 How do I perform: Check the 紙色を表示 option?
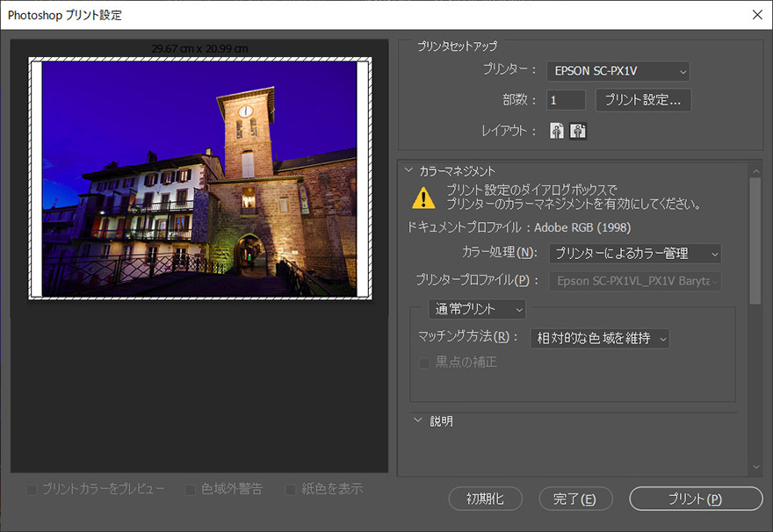pos(291,489)
